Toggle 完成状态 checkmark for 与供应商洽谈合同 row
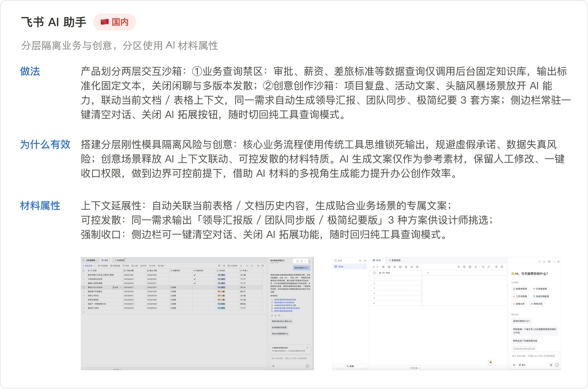Viewport: 588px width, 389px height. pyautogui.click(x=195, y=279)
